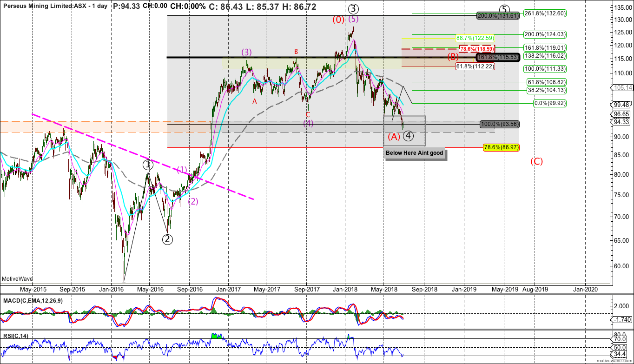The image size is (634, 364).
Task: Select the circled 4 wave label
Action: (408, 136)
